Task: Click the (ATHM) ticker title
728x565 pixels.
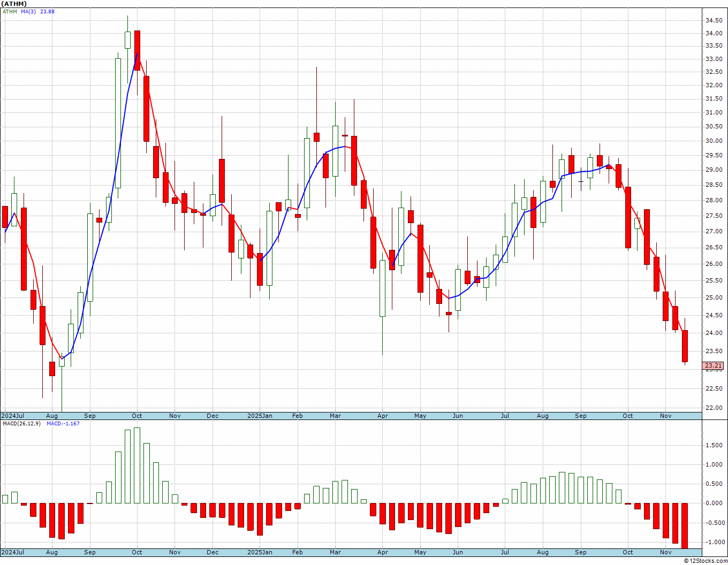Action: pos(14,4)
